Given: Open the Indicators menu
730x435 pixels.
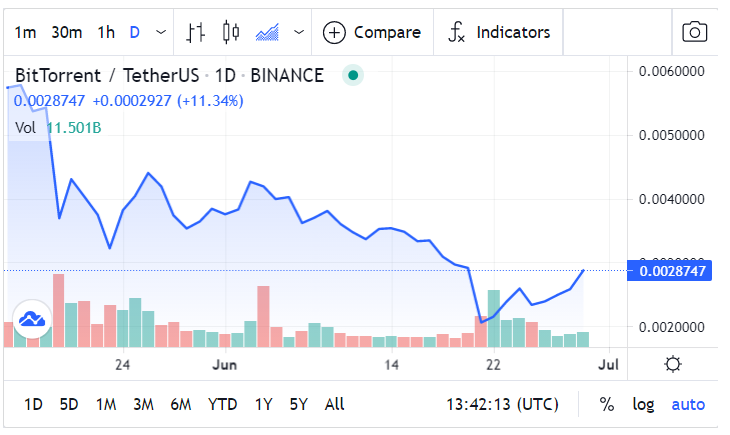Looking at the screenshot, I should coord(499,33).
